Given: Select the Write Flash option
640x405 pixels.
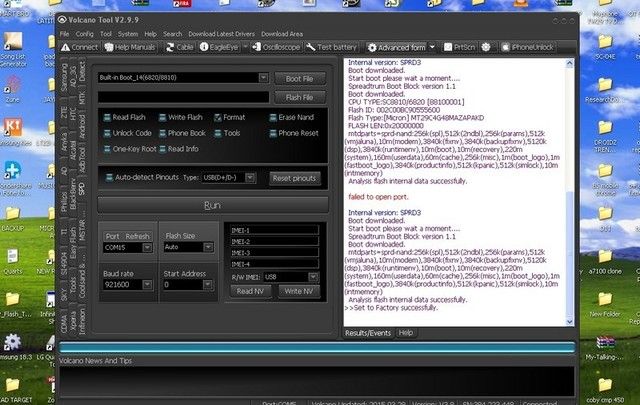Looking at the screenshot, I should [180, 118].
